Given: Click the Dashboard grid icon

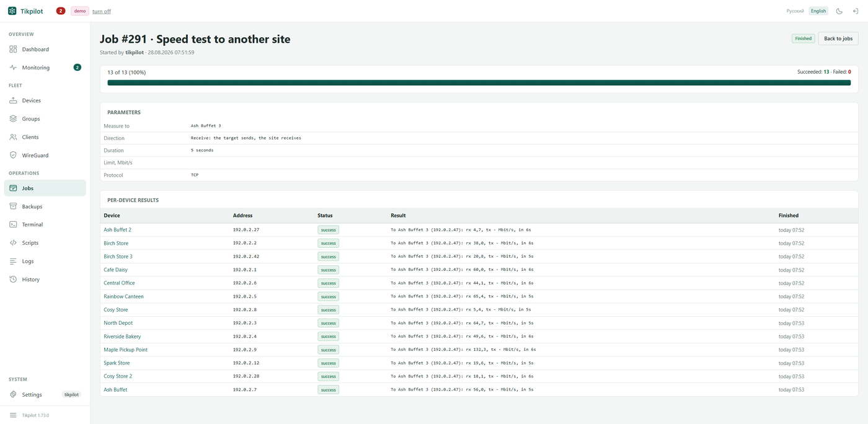Looking at the screenshot, I should click(x=13, y=49).
